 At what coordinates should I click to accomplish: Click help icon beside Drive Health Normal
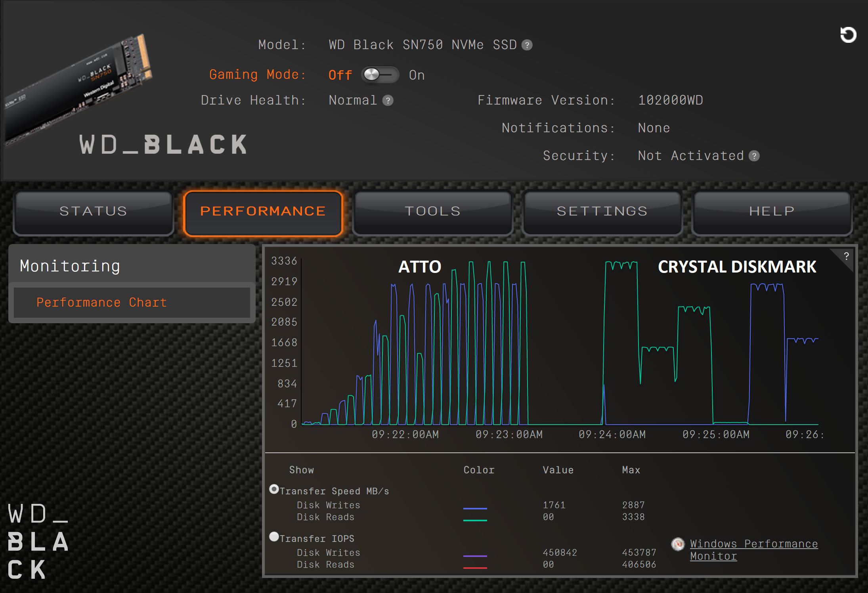388,101
